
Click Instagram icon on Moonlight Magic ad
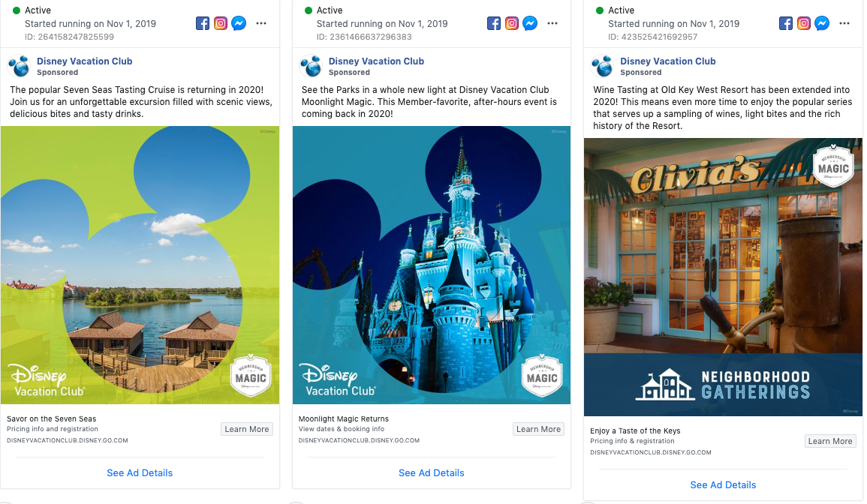coord(512,24)
